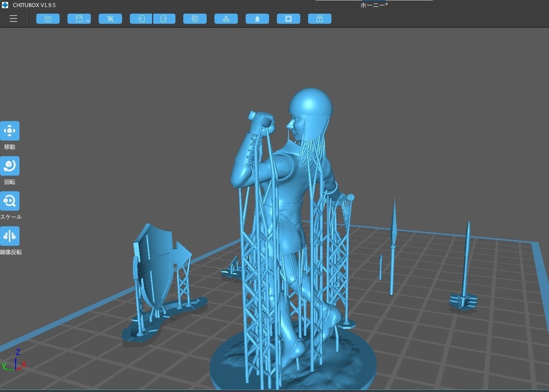Open the hollow/network tool icon
Screen dimensions: 549x392
[x=225, y=18]
